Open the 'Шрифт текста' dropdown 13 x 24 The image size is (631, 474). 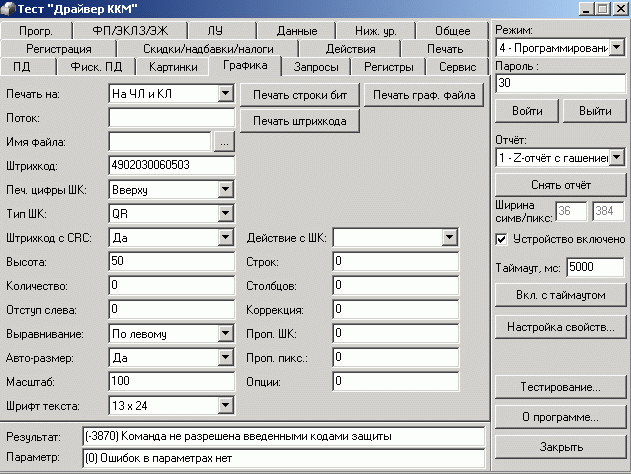tap(225, 405)
